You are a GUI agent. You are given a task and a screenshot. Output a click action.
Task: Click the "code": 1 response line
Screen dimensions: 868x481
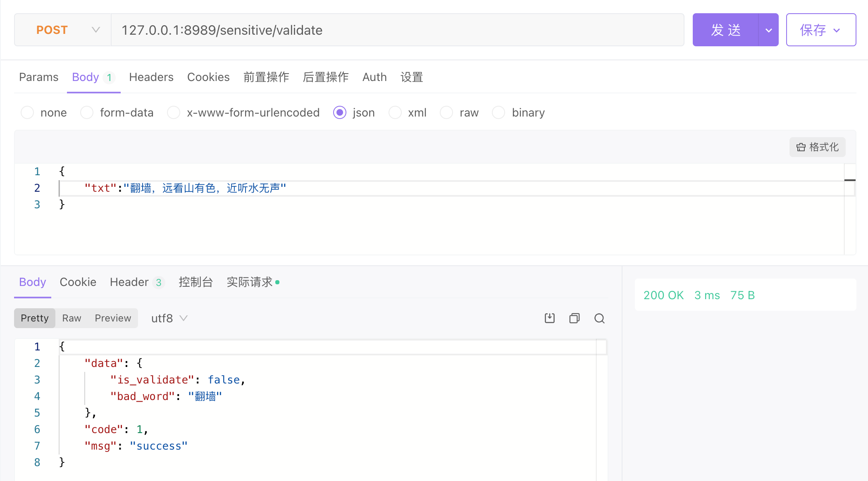[116, 429]
